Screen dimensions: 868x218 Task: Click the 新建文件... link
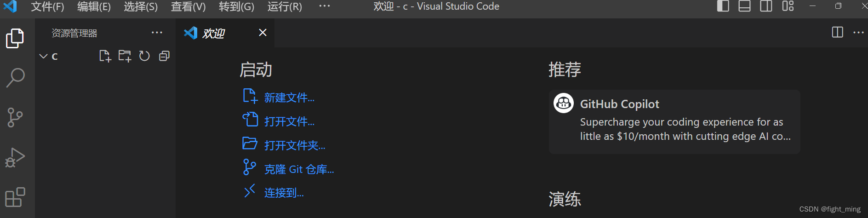(289, 98)
